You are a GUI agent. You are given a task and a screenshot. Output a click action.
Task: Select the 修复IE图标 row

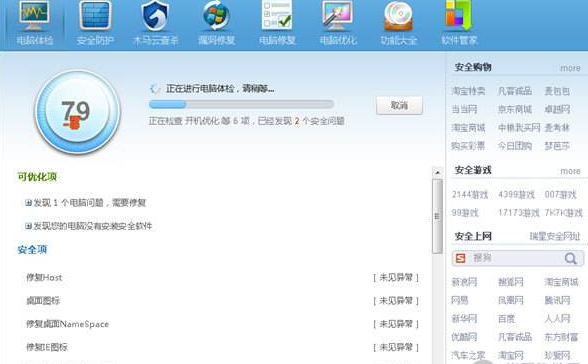[222, 347]
